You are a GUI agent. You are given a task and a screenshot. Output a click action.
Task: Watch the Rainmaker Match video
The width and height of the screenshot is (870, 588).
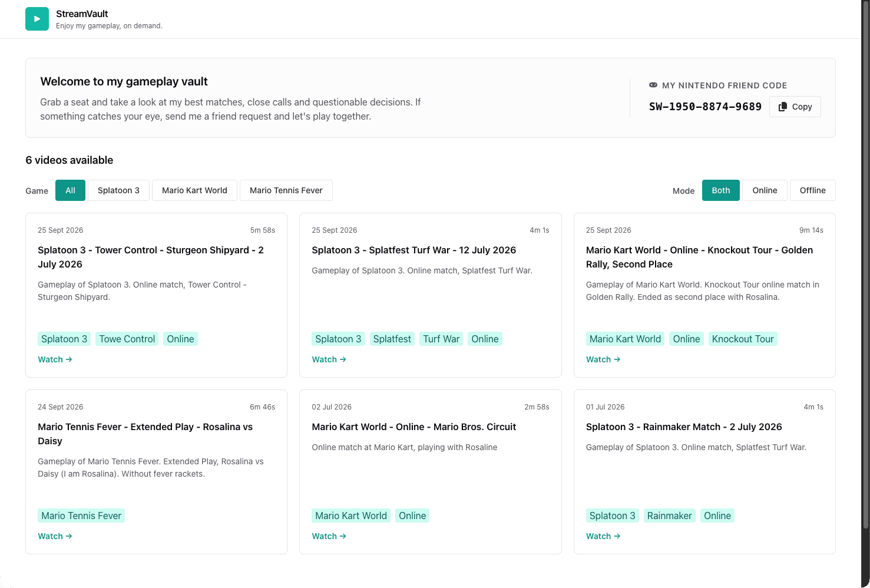603,536
